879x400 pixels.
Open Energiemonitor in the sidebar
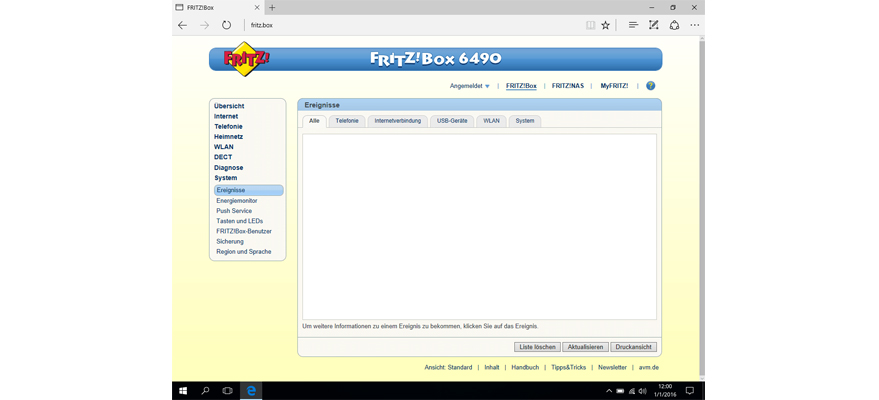click(x=236, y=201)
